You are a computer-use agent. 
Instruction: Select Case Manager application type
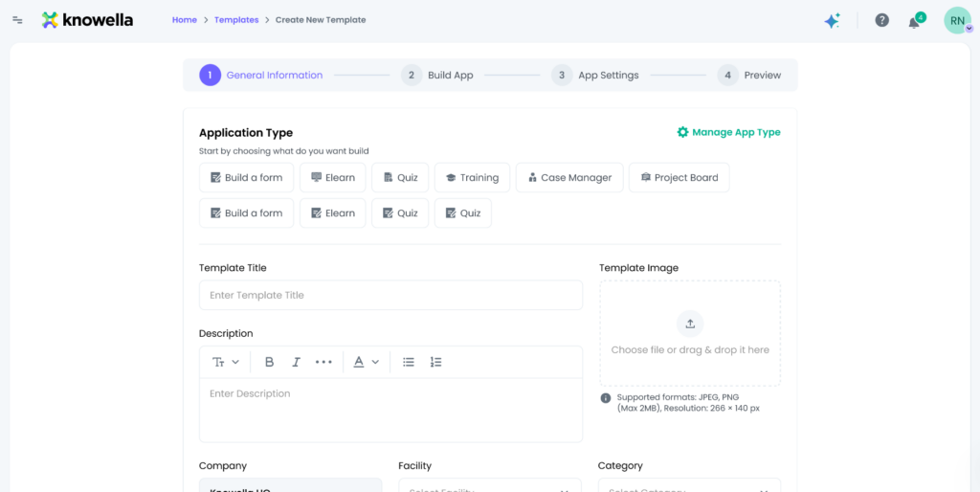pyautogui.click(x=569, y=177)
